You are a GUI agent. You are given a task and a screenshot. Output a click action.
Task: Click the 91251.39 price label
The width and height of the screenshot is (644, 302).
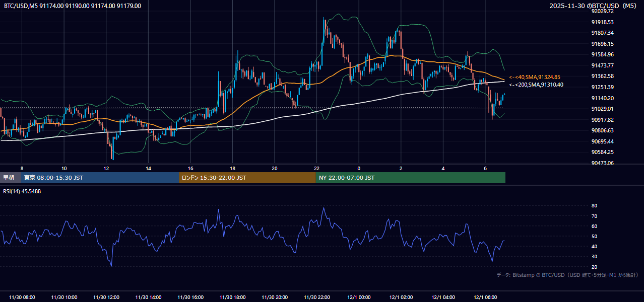click(x=602, y=87)
